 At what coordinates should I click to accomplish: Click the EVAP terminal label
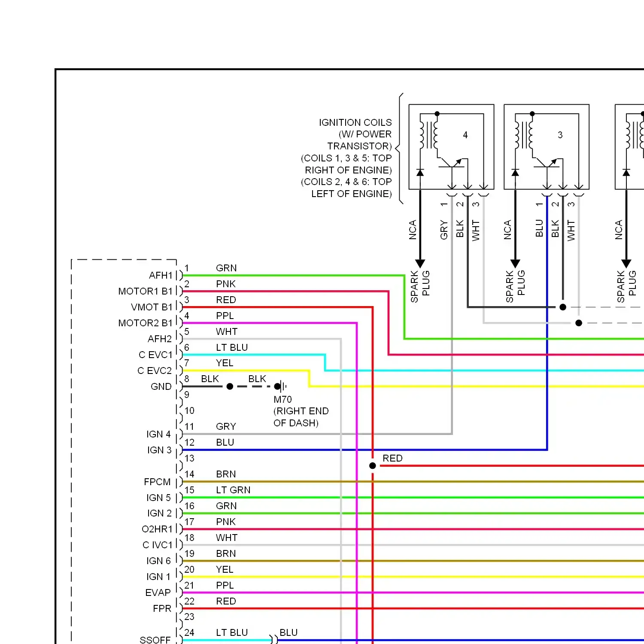[x=158, y=592]
